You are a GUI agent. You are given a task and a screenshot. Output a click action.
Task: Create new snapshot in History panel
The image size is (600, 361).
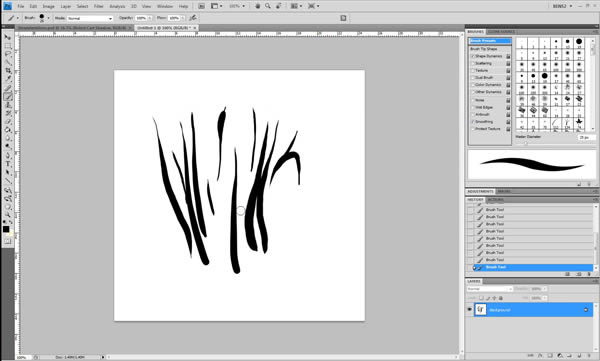tap(579, 274)
